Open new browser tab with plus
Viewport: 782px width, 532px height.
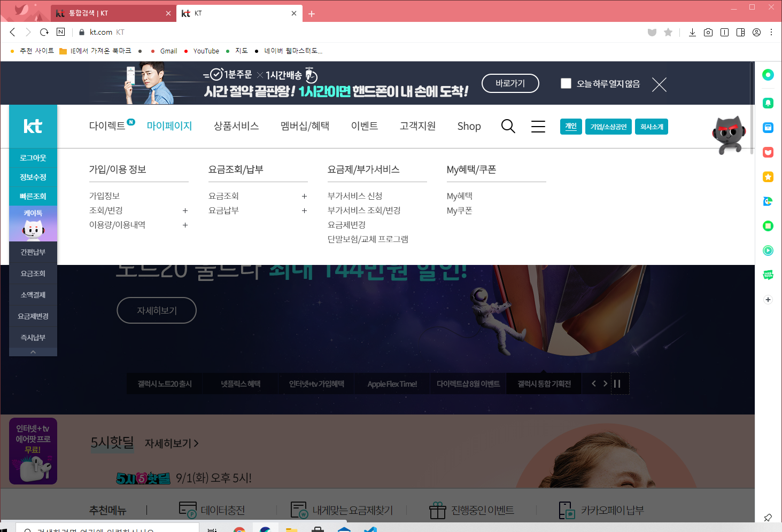312,14
